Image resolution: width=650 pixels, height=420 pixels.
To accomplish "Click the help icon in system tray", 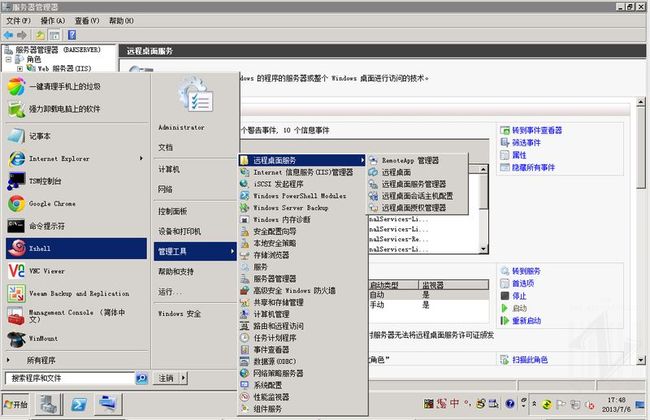I will (510, 403).
